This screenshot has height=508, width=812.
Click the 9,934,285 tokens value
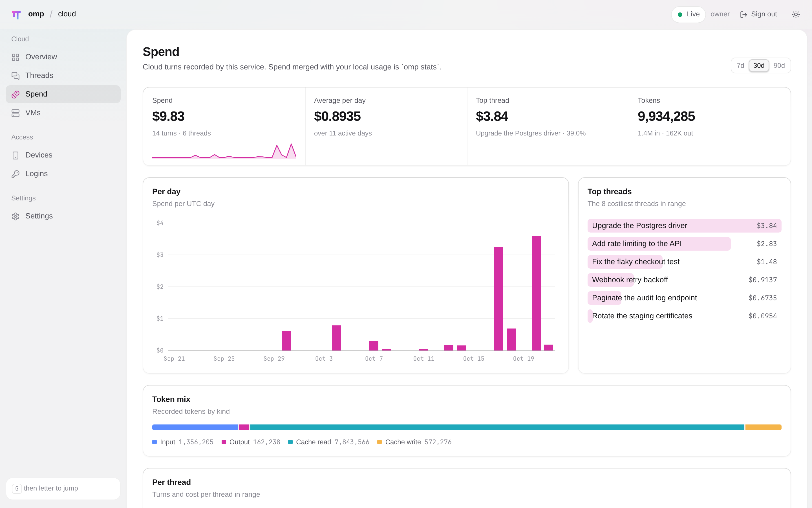(x=666, y=117)
